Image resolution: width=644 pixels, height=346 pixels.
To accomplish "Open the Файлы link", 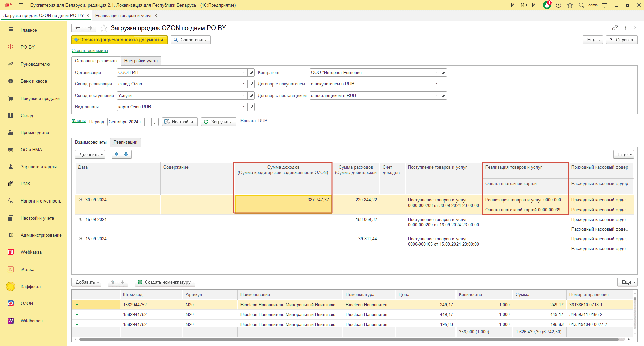I will (78, 121).
